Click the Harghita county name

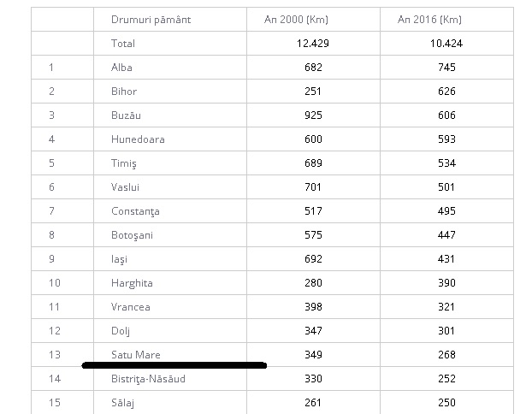pos(132,282)
